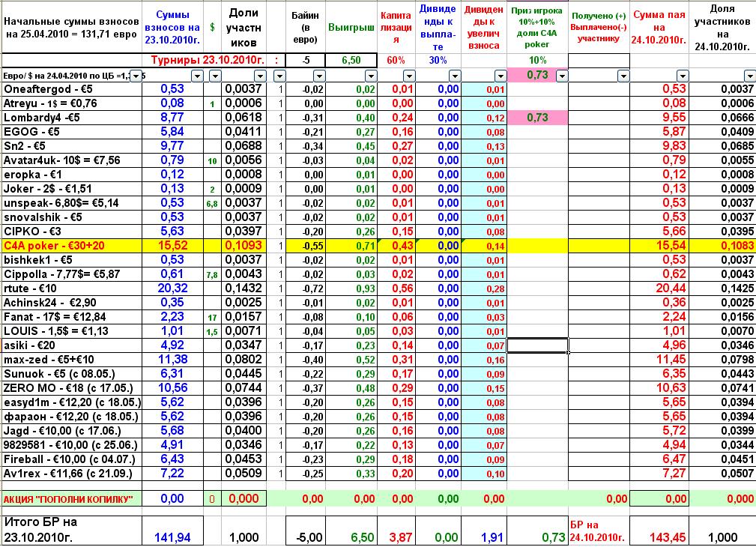
Task: Expand filter for Дивиденды к увелич взноса
Action: point(500,76)
